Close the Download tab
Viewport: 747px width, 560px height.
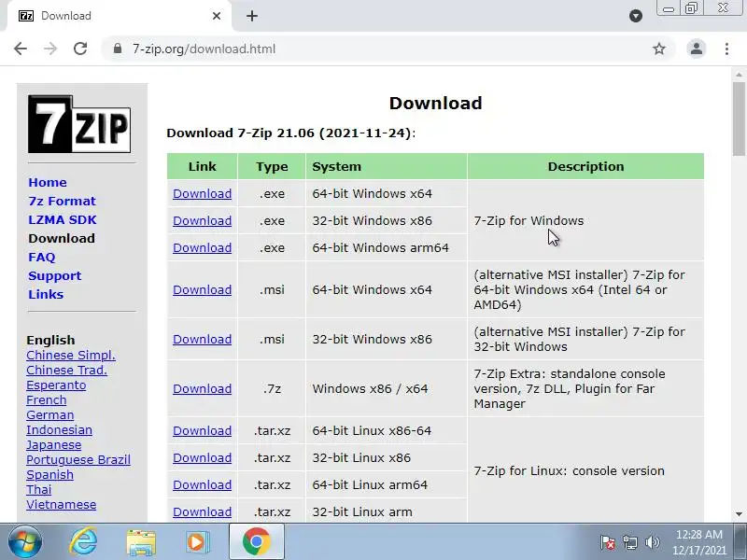[217, 16]
